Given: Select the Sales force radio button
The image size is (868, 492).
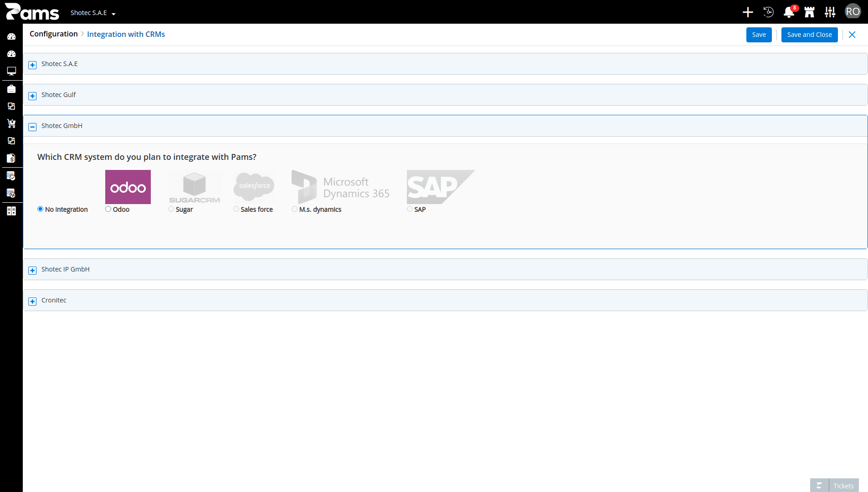Looking at the screenshot, I should point(236,209).
